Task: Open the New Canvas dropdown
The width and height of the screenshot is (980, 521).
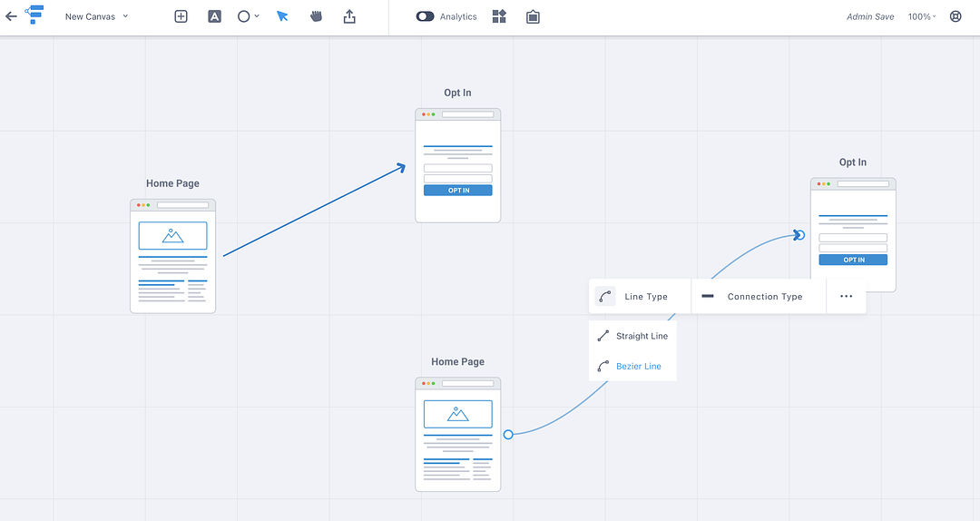Action: point(97,16)
